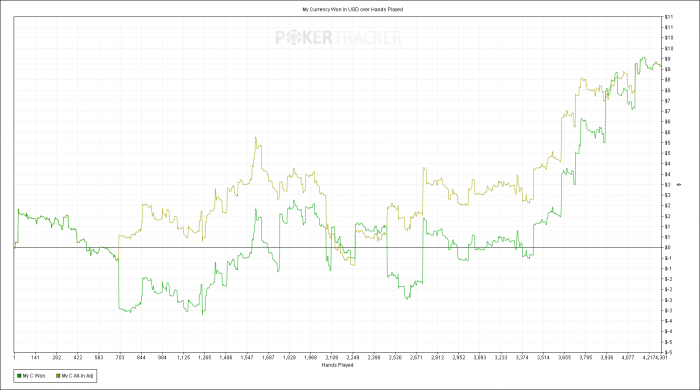Click the '2,812' x-axis tick label
The image size is (700, 390).
click(438, 357)
